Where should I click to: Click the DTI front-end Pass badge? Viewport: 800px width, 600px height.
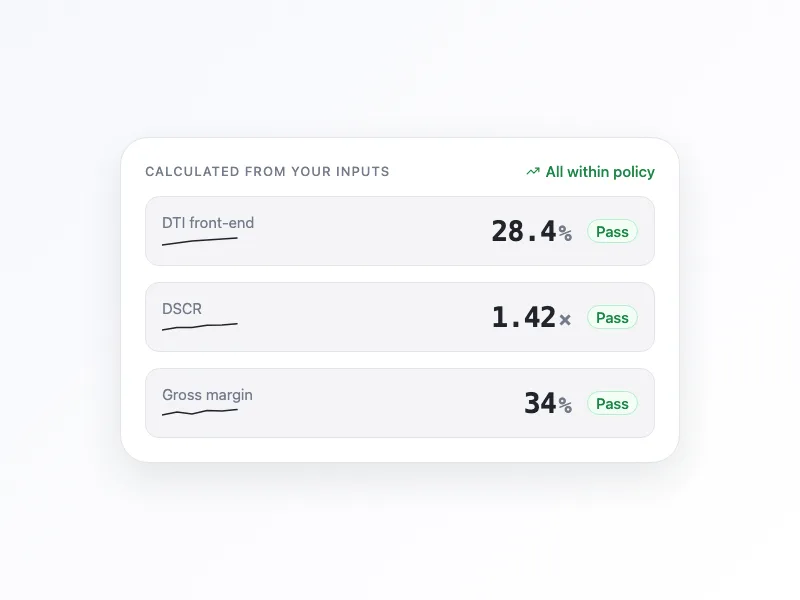[612, 232]
